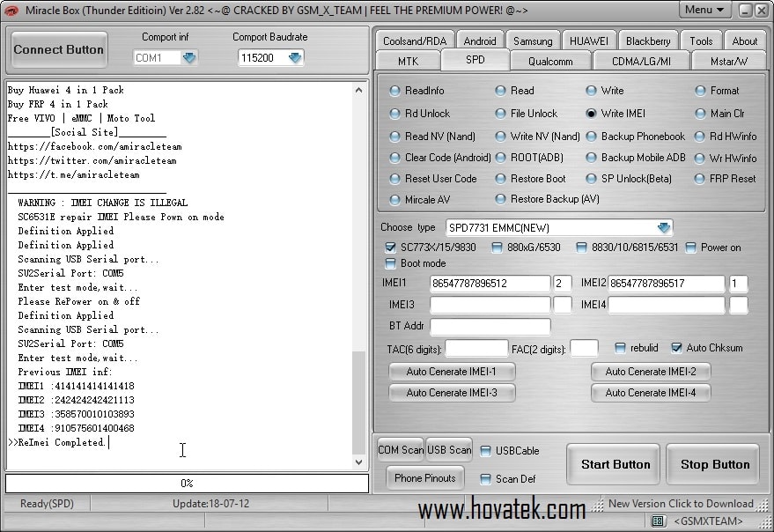Image resolution: width=774 pixels, height=532 pixels.
Task: Open the Comport Baudrate dropdown arrow
Action: pos(295,58)
